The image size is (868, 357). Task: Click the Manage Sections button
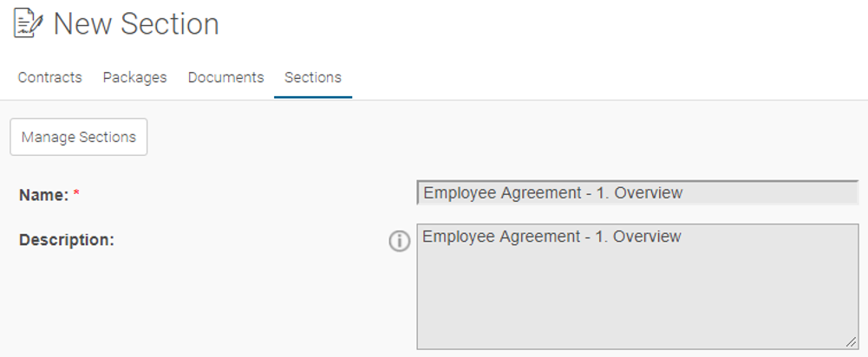pyautogui.click(x=79, y=137)
